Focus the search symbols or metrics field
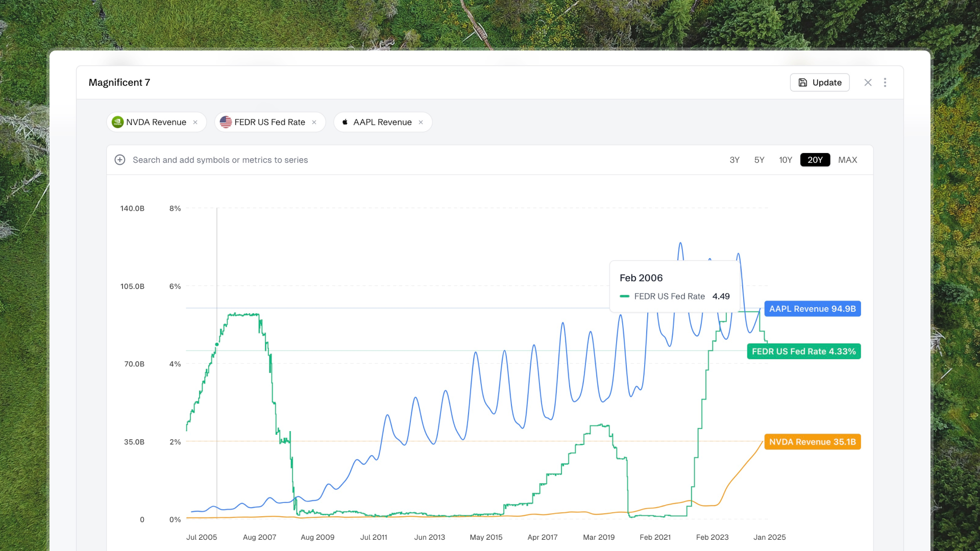Viewport: 980px width, 551px height. pos(220,160)
